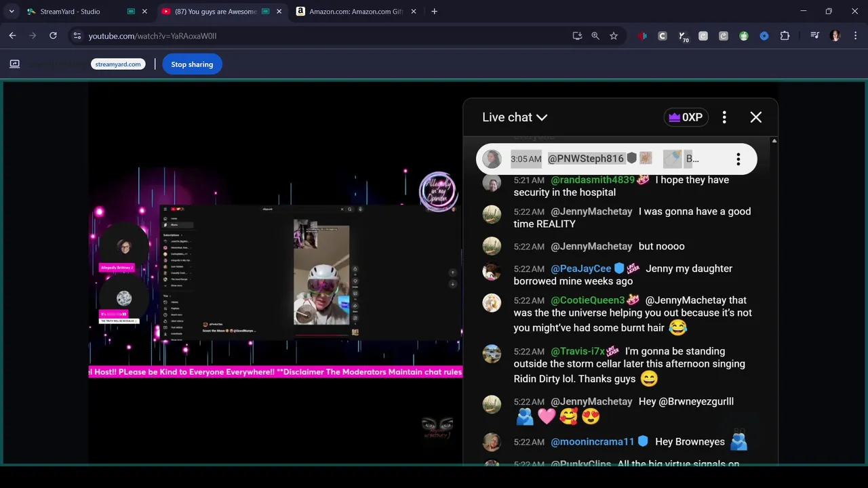The height and width of the screenshot is (488, 868).
Task: Click the Allegedly Brittney J name label
Action: point(117,268)
